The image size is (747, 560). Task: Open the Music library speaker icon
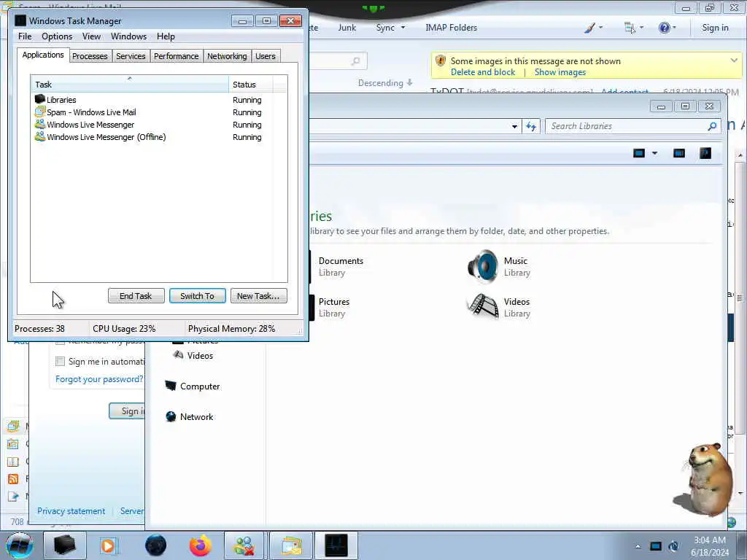click(x=483, y=266)
